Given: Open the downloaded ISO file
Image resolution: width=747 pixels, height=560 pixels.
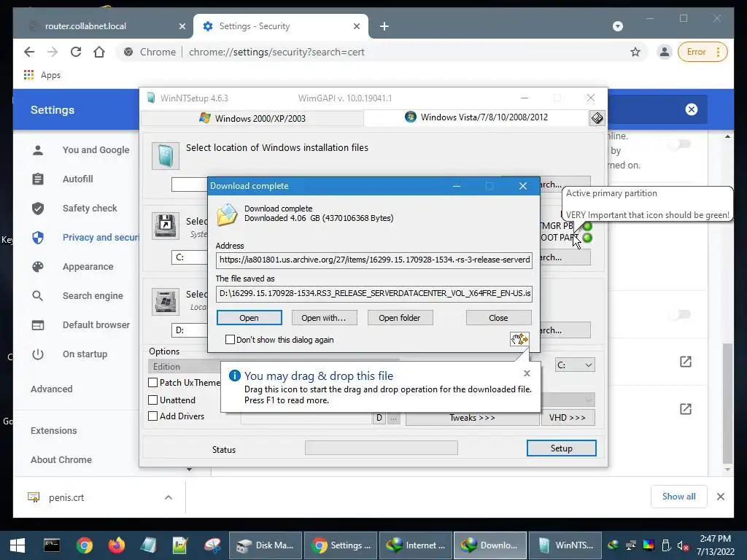Looking at the screenshot, I should 249,318.
